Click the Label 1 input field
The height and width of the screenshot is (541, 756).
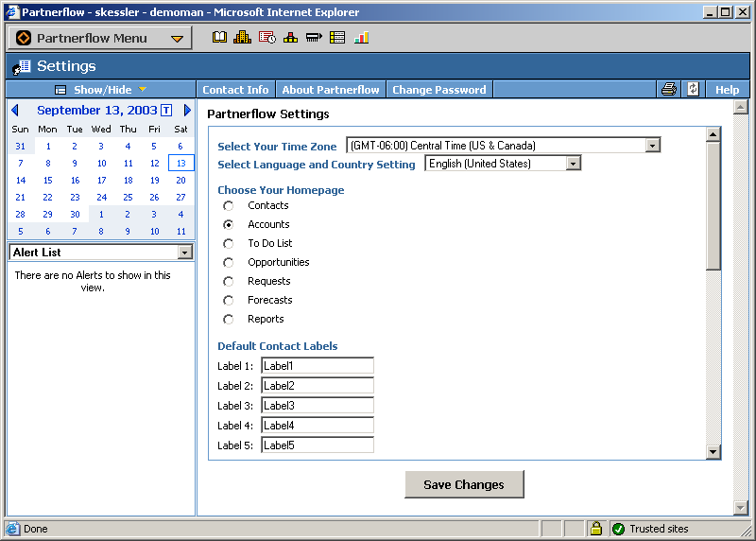318,366
